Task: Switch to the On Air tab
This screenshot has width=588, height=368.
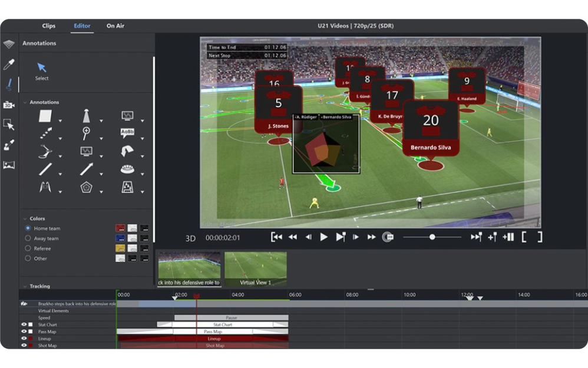Action: (115, 26)
